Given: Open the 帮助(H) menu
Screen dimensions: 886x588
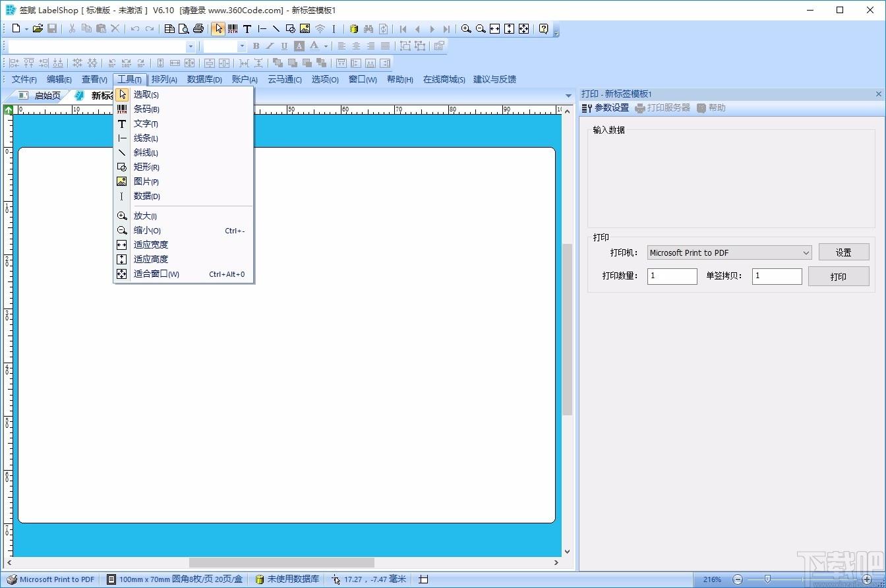Looking at the screenshot, I should (400, 79).
